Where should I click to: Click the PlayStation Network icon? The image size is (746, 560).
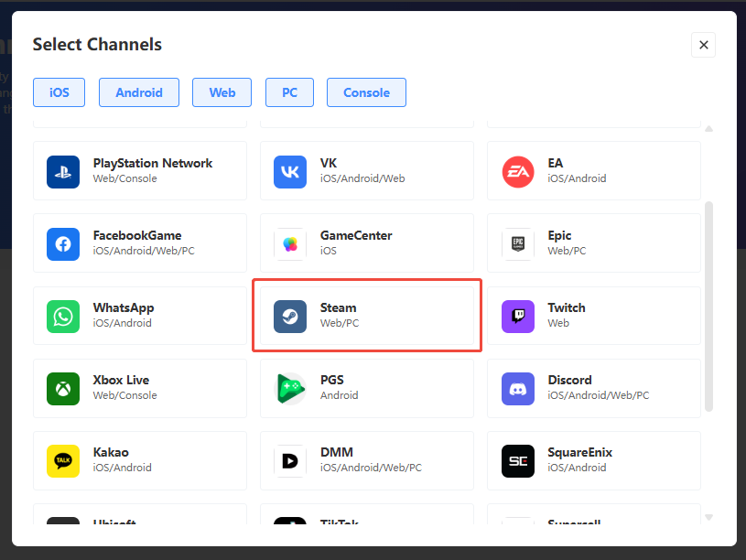point(63,171)
